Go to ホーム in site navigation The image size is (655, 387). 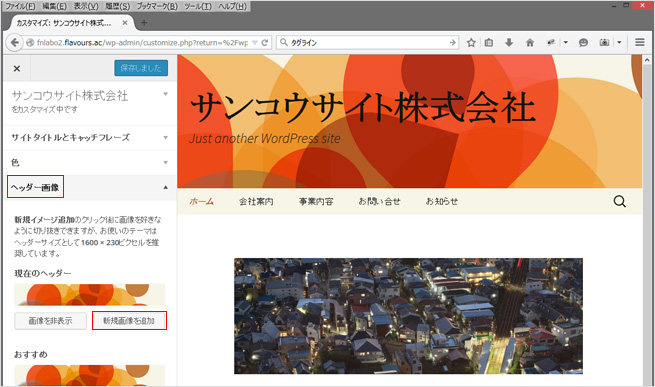(x=201, y=201)
